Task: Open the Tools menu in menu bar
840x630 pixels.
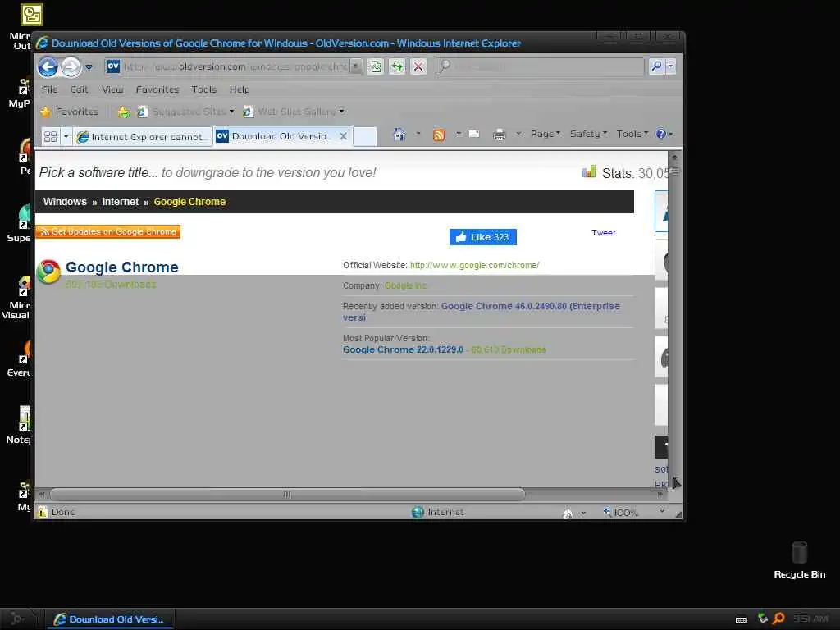Action: click(x=203, y=89)
